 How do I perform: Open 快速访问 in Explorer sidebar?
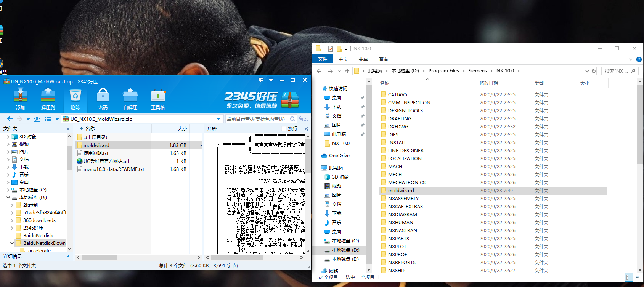335,88
